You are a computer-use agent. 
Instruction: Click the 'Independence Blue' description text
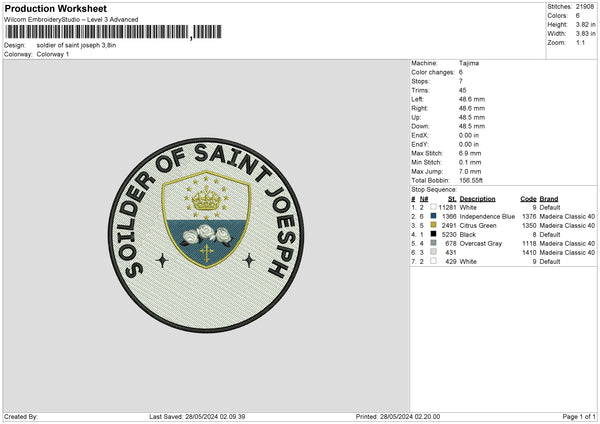pos(487,217)
